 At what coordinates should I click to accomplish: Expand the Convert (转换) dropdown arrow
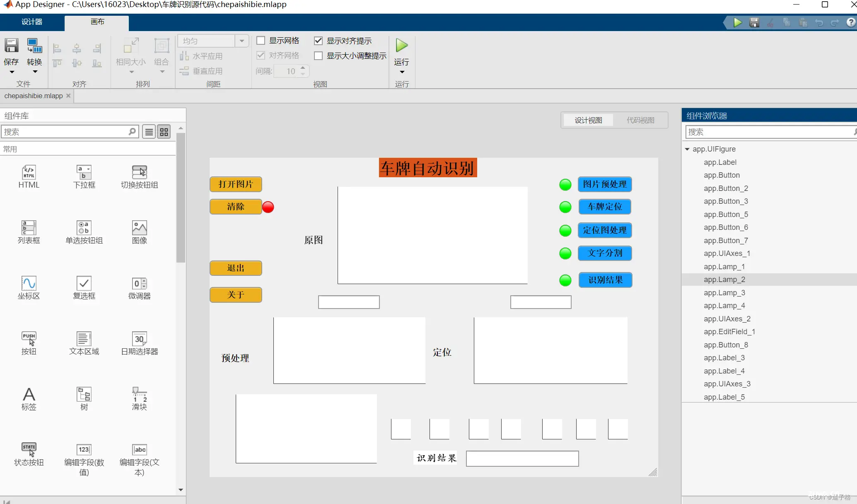pos(35,72)
